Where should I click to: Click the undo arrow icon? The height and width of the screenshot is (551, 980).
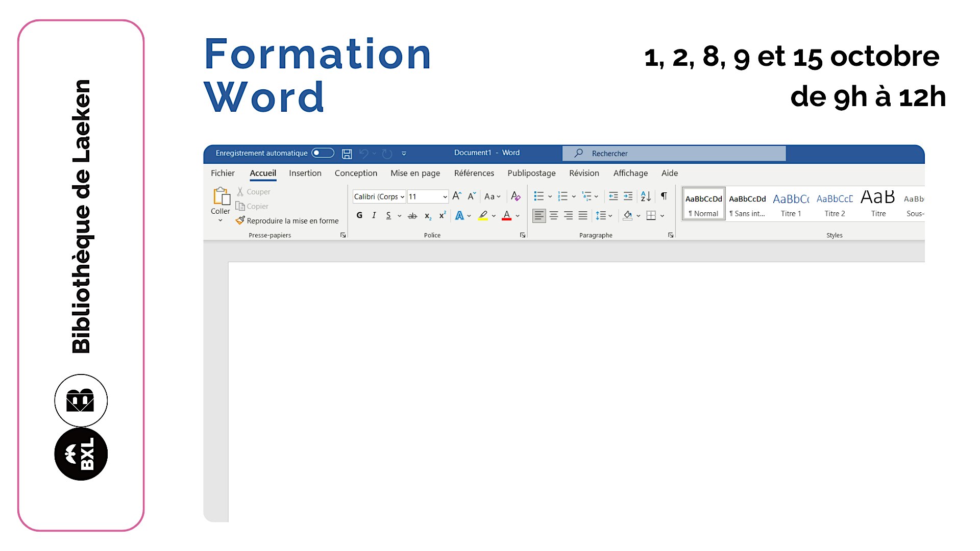(x=364, y=154)
